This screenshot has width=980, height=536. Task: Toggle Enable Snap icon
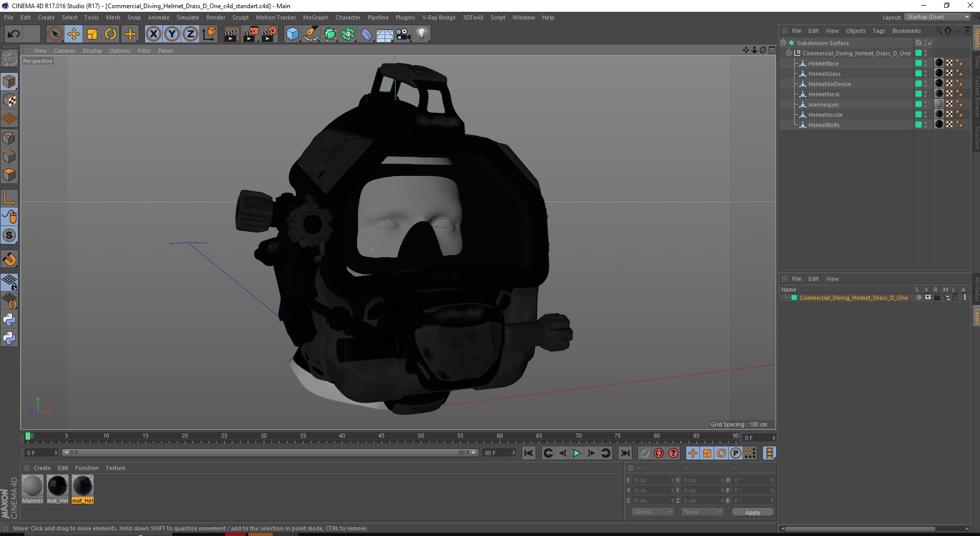pyautogui.click(x=9, y=259)
